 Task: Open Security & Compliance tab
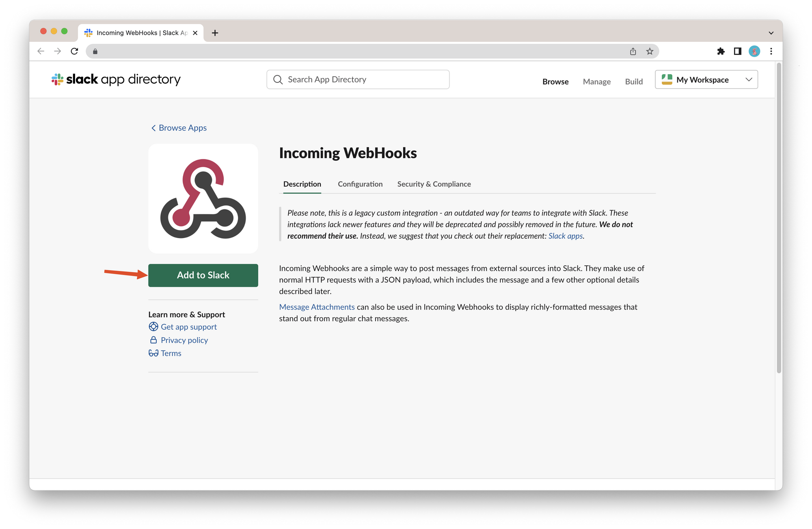coord(434,184)
